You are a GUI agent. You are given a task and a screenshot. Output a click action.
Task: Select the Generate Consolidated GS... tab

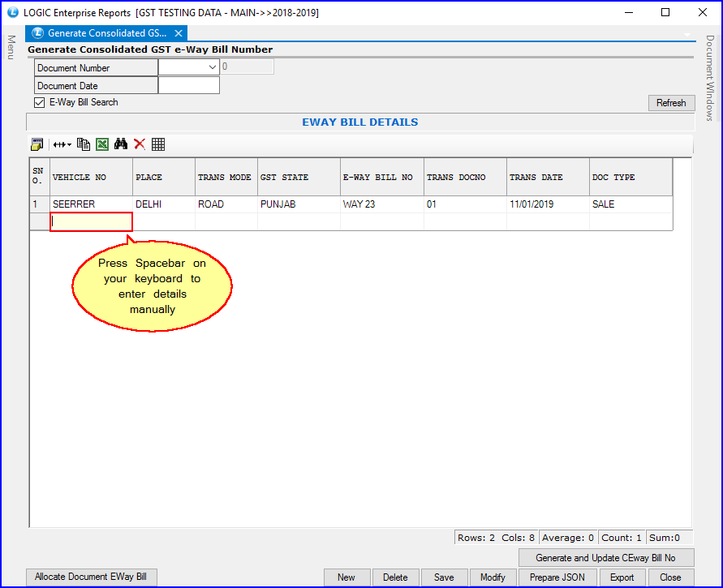[x=106, y=33]
